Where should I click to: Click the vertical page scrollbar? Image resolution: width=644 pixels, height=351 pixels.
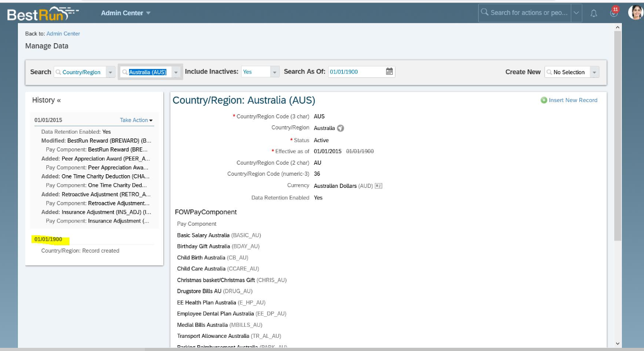pos(618,137)
